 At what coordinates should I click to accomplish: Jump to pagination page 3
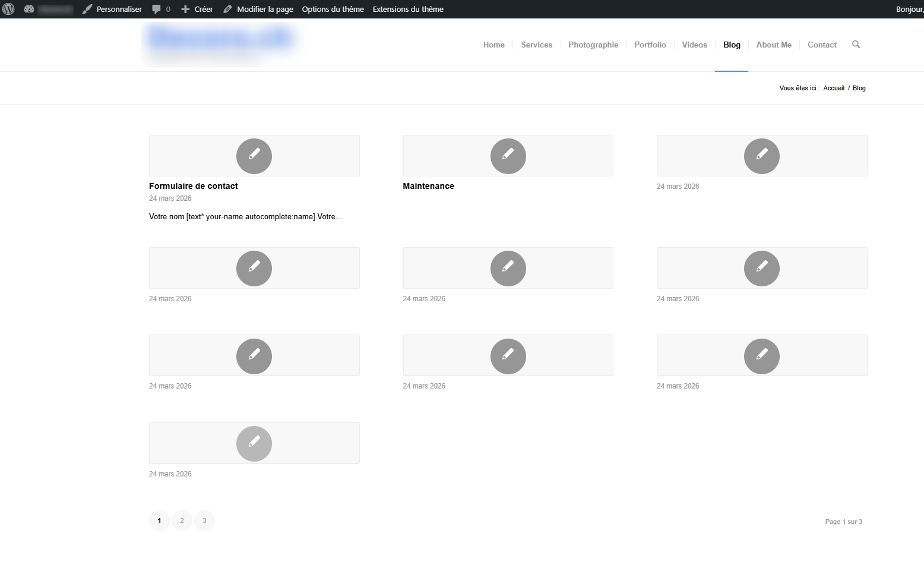[x=204, y=520]
